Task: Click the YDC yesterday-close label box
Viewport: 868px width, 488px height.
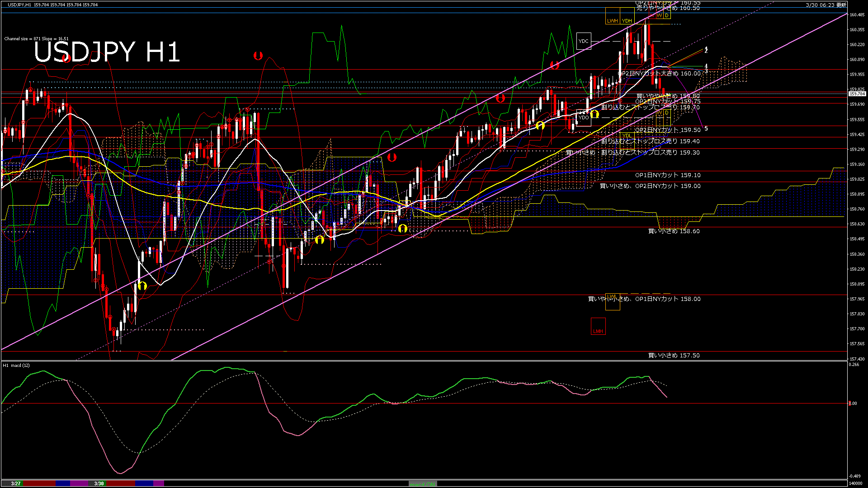Action: pyautogui.click(x=584, y=41)
